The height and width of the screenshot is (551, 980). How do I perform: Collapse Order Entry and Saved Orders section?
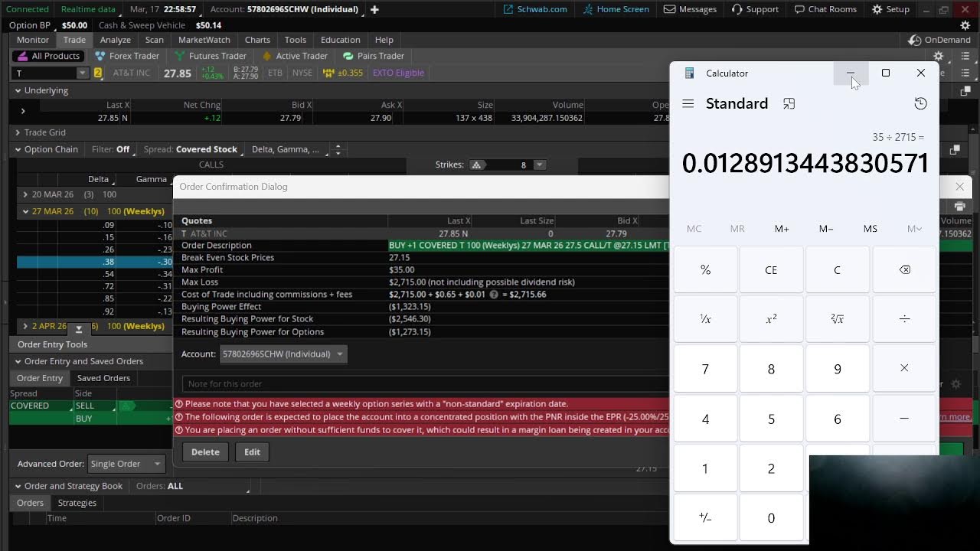18,361
